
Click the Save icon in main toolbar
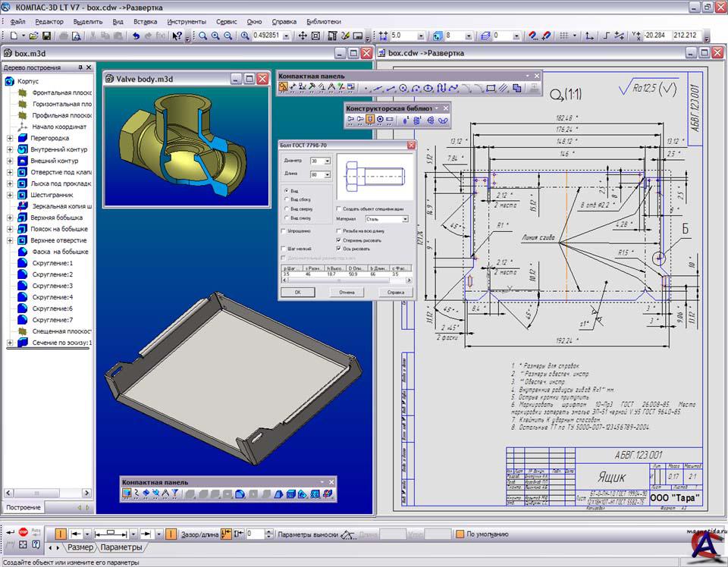[47, 36]
